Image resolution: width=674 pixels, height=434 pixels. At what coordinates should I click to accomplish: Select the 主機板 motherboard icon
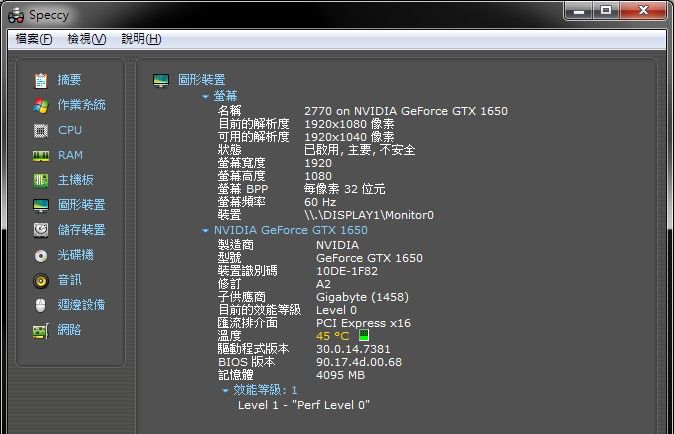click(x=41, y=180)
